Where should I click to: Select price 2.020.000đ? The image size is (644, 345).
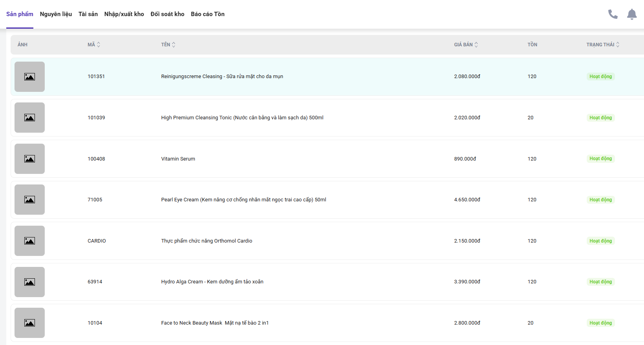(467, 118)
